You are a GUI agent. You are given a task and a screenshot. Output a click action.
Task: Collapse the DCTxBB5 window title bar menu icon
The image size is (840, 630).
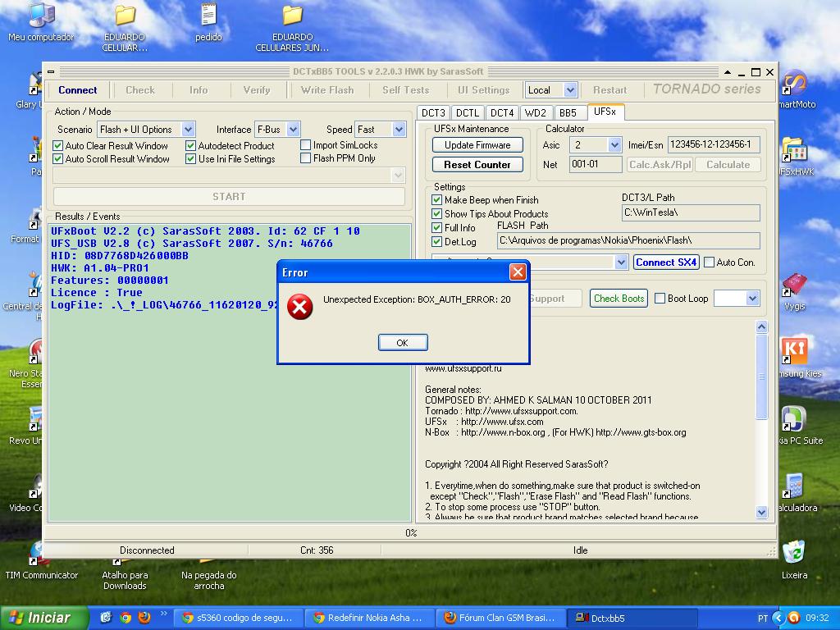51,71
